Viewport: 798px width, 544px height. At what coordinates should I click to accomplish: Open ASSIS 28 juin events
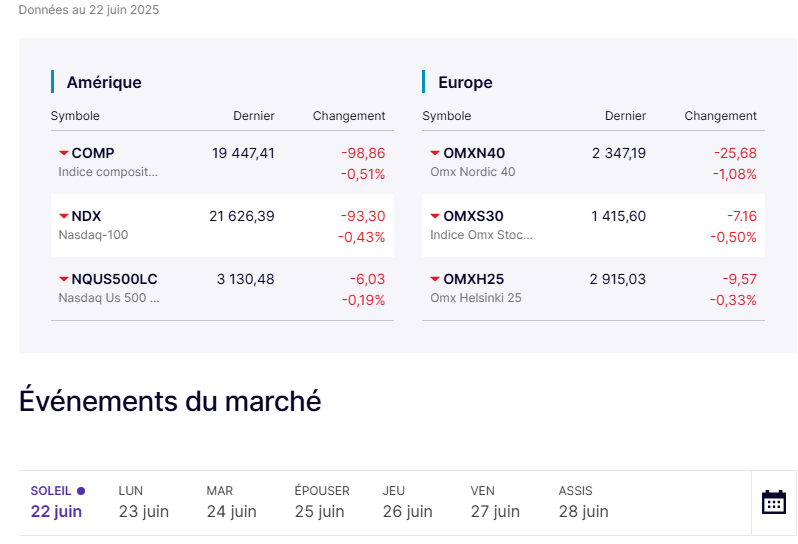[x=583, y=502]
